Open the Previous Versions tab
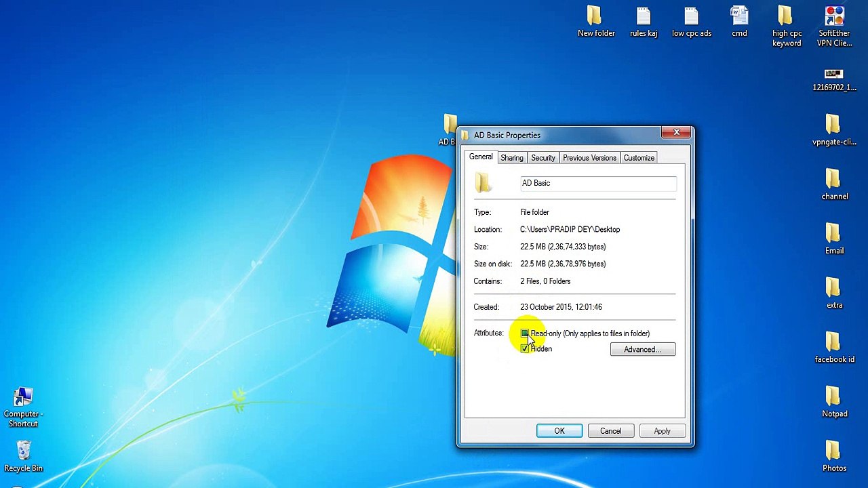Image resolution: width=868 pixels, height=488 pixels. click(x=589, y=158)
